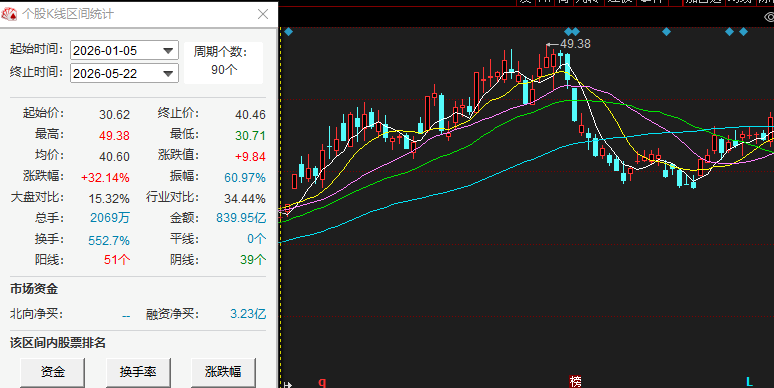Click the 终止时间 label

tap(37, 72)
